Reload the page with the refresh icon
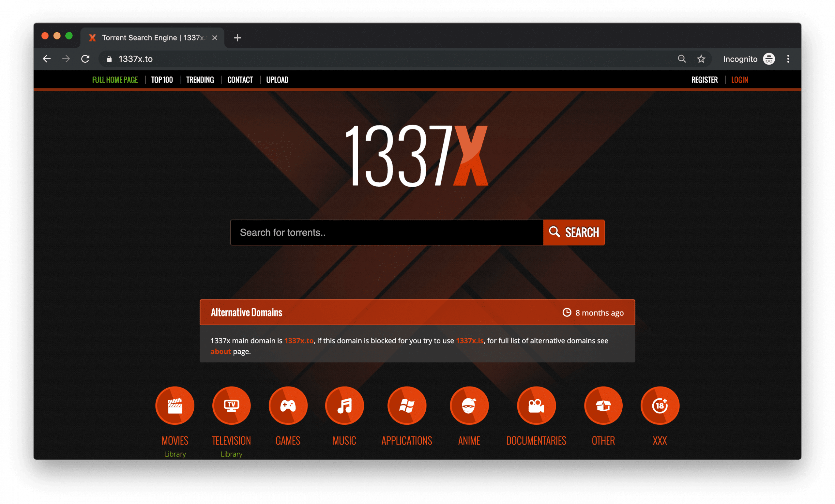This screenshot has width=835, height=504. [x=85, y=59]
